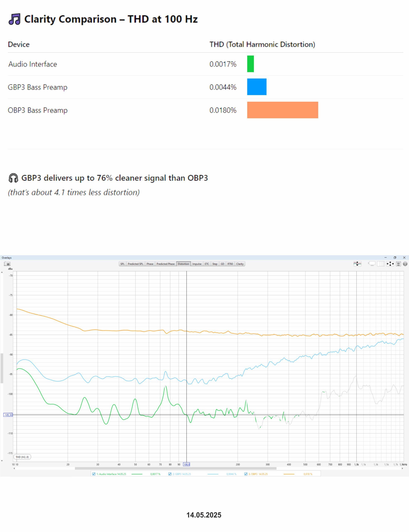
Task: Open graph settings with the gear icon
Action: (x=405, y=264)
